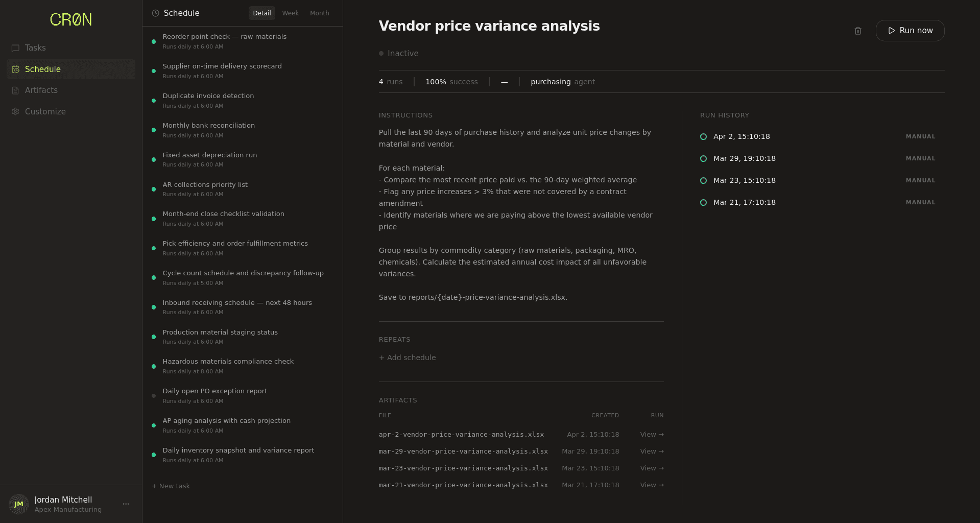
Task: Click status dot of Duplicate invoice detection
Action: (x=154, y=101)
